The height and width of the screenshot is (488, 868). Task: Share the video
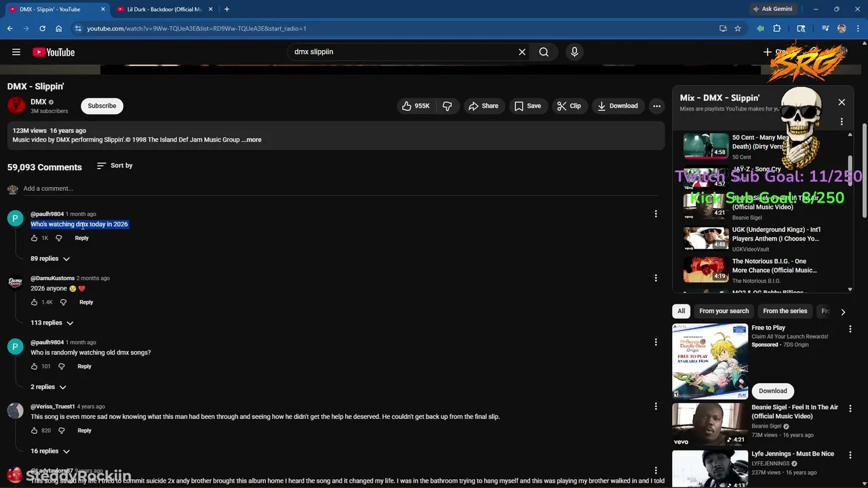pos(483,106)
